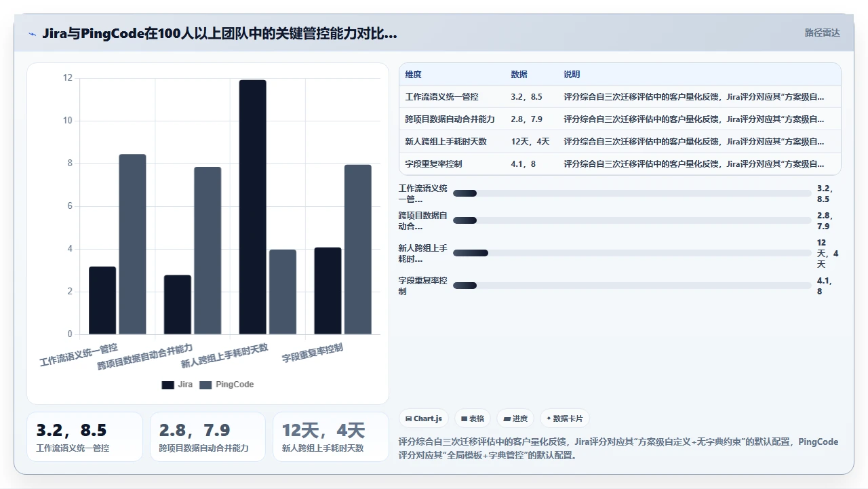Toggle the Jira legend swatch
868x489 pixels.
[x=167, y=385]
